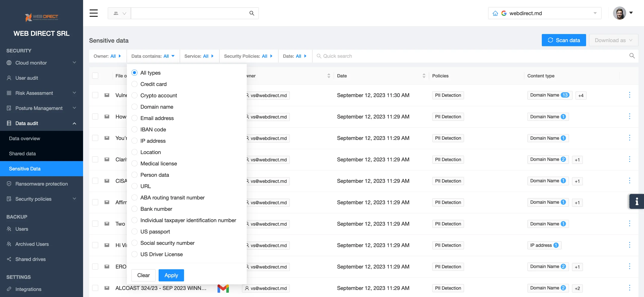Screen dimensions: 644x297
Task: Select the Cloud monitor sidebar icon
Action: tap(9, 63)
